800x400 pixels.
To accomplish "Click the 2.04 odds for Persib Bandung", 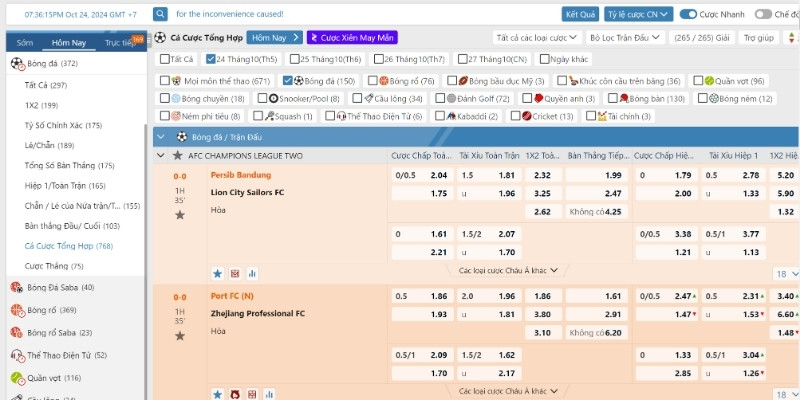I will (438, 175).
